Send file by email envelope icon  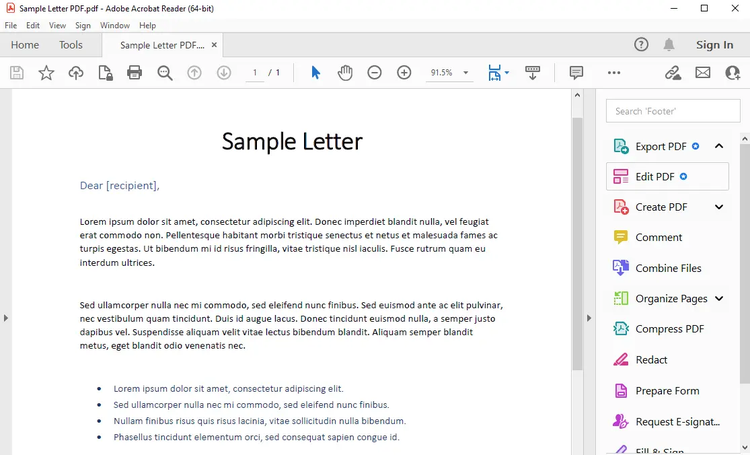(x=703, y=73)
